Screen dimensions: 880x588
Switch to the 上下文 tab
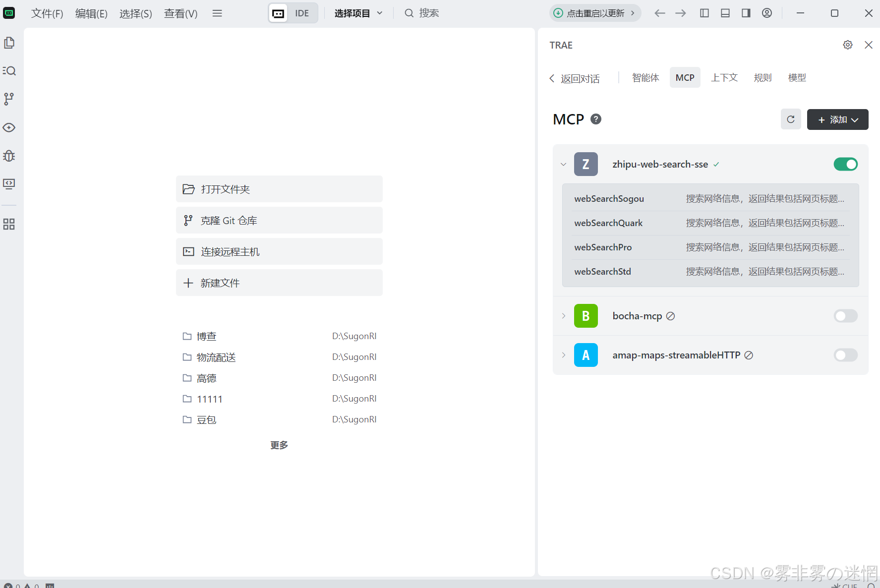click(x=724, y=77)
